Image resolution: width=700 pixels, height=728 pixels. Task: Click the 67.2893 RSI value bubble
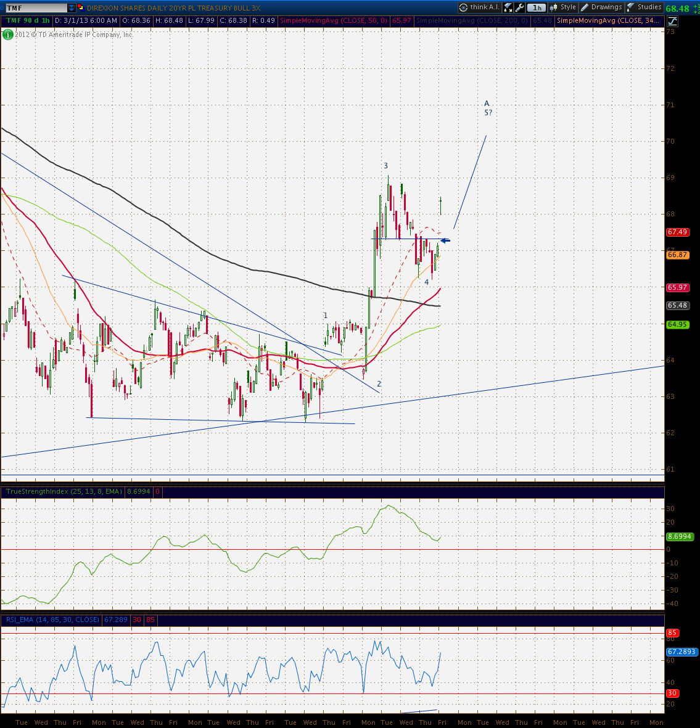coord(681,652)
